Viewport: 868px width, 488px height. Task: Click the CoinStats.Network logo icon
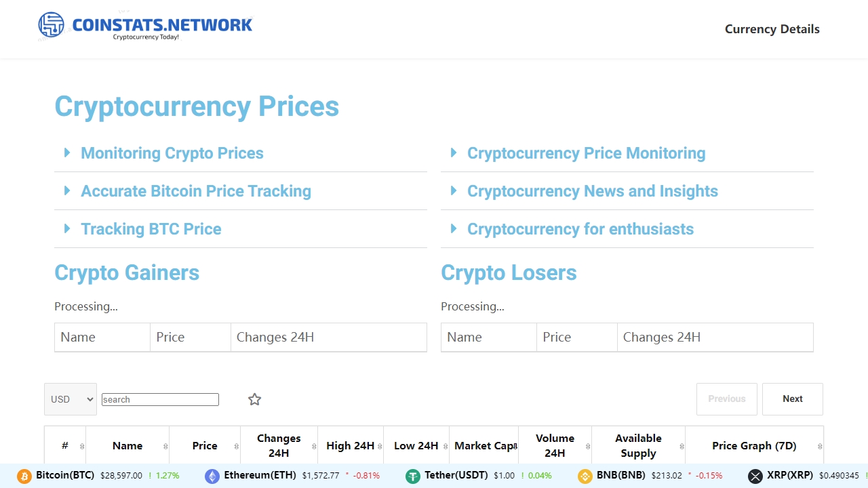(51, 26)
